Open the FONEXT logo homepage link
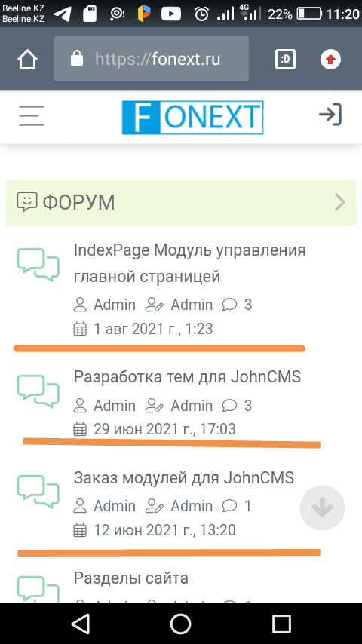 [x=193, y=118]
